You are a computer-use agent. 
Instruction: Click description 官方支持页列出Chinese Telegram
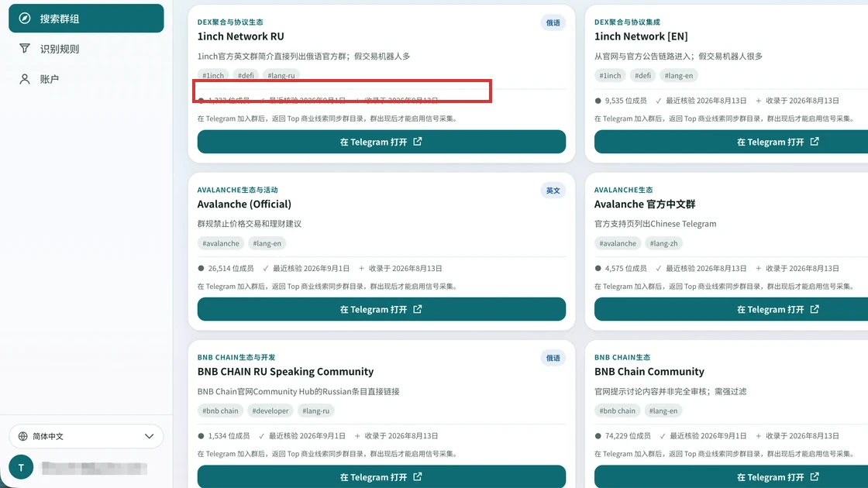[x=656, y=224]
